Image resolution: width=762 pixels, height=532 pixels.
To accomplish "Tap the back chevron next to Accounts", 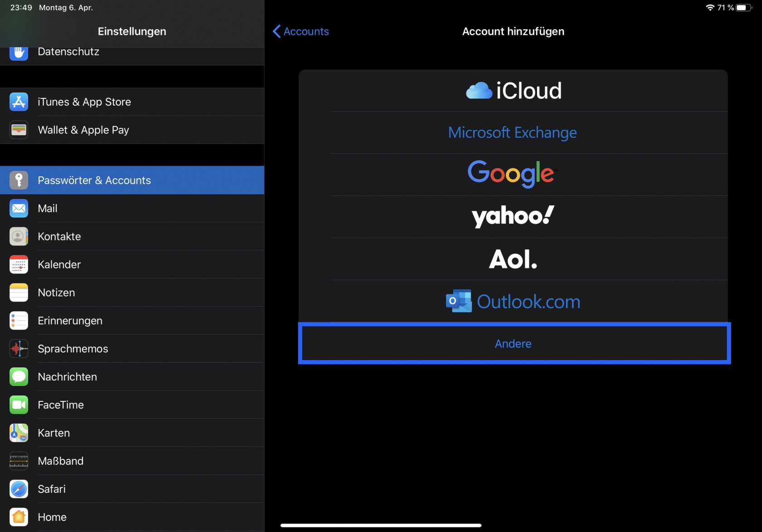I will pos(277,31).
